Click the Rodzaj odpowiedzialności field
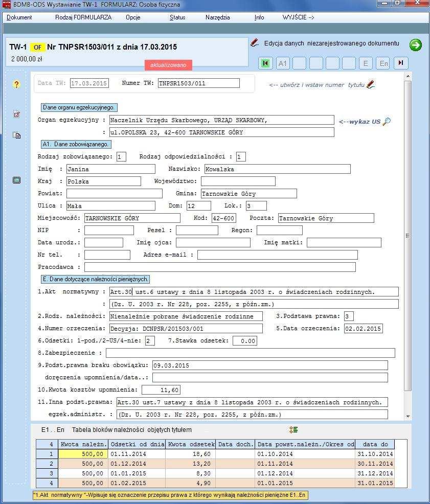430x504 pixels. 241,157
